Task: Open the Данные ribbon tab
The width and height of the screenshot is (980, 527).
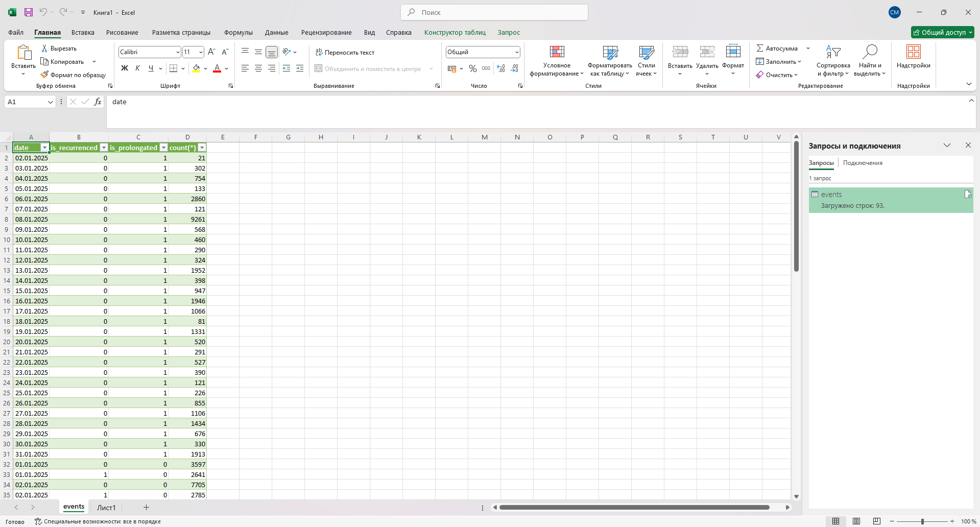Action: click(x=276, y=32)
